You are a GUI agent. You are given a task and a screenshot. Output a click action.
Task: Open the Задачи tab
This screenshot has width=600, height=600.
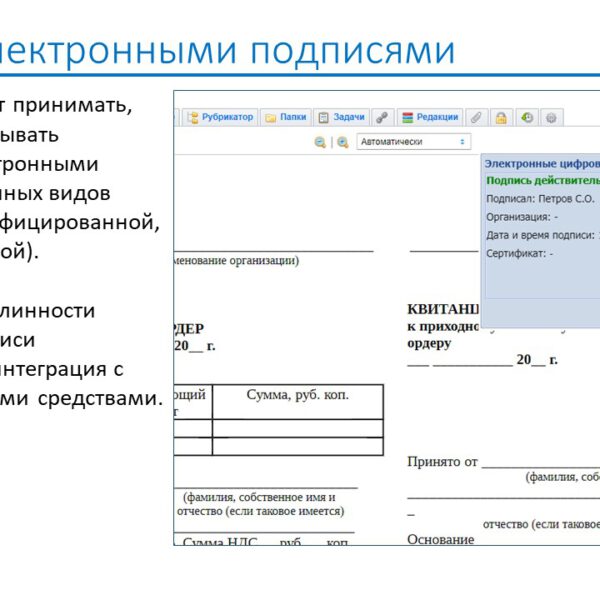(x=342, y=117)
